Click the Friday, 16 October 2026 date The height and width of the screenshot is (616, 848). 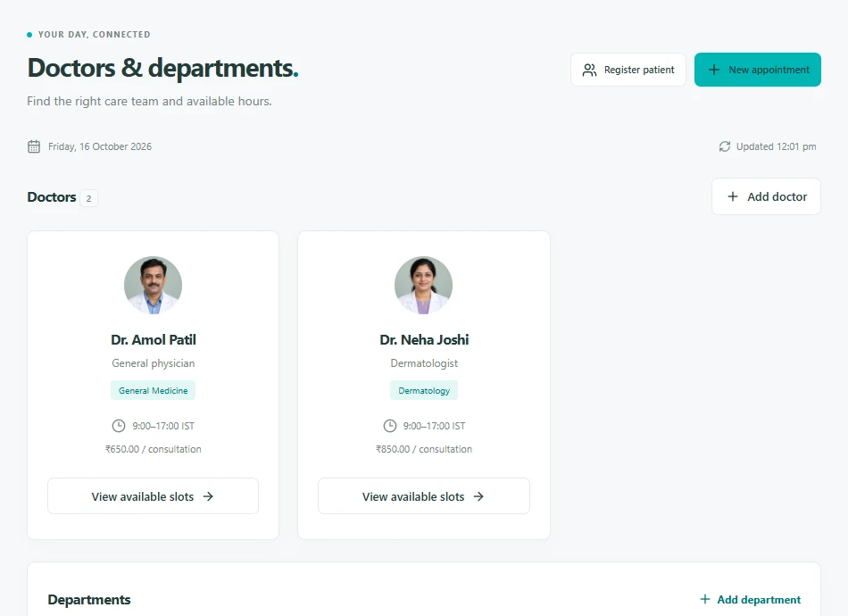coord(100,146)
